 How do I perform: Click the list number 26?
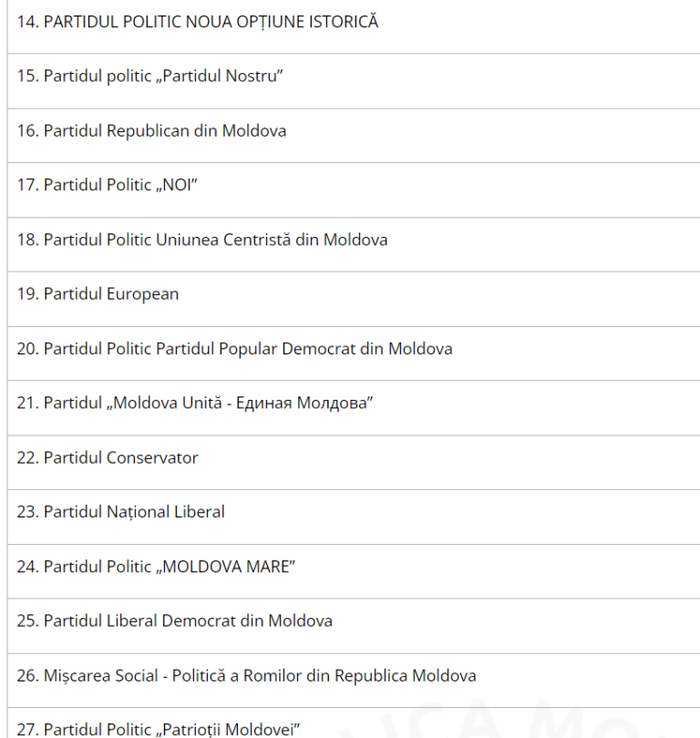[26, 676]
